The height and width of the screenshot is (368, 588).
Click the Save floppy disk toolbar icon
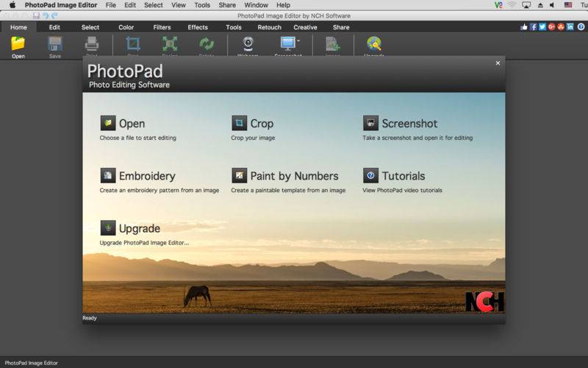(54, 43)
